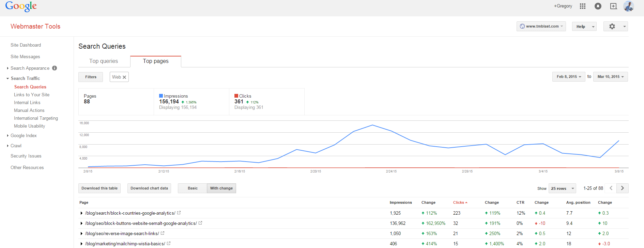
Task: Open Security Issues
Action: pos(26,156)
